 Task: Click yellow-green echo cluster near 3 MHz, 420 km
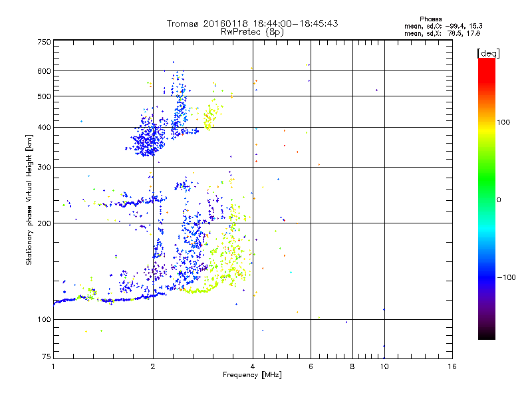[x=212, y=117]
